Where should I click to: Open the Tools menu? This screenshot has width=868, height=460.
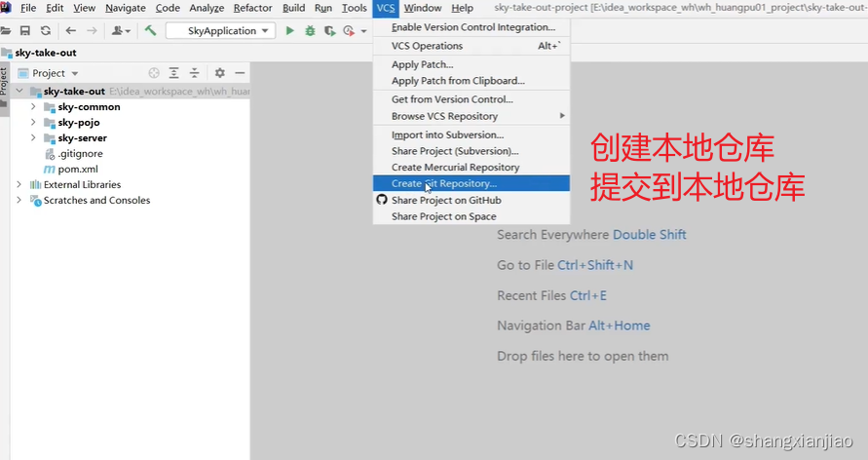[354, 8]
